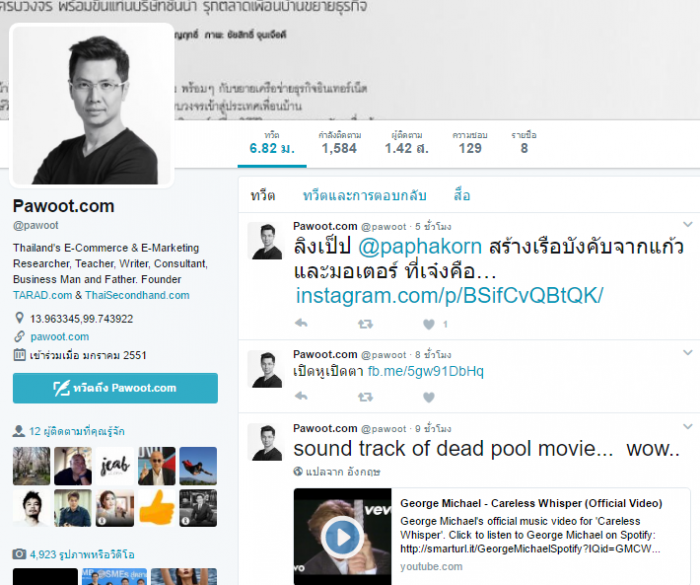Like the tweet with 1 like
Screen dimensions: 700x585
(x=429, y=324)
